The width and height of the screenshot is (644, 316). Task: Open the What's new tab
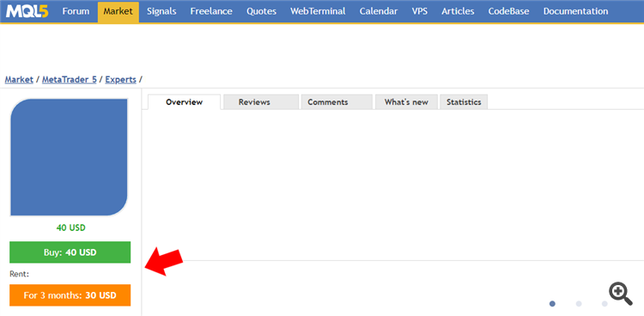(x=406, y=102)
